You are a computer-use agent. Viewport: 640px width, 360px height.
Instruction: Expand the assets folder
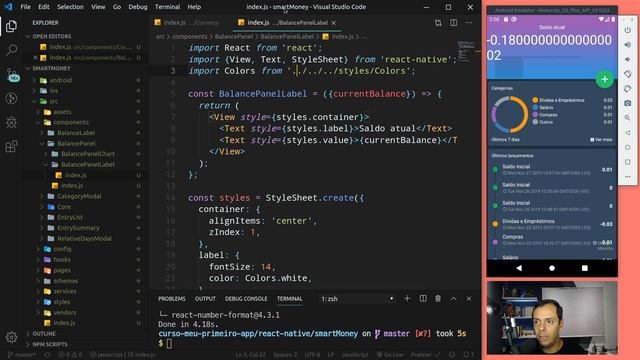click(62, 112)
